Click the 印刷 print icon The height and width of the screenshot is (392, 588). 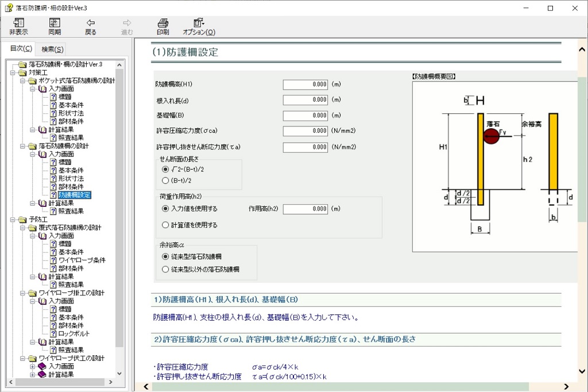163,22
